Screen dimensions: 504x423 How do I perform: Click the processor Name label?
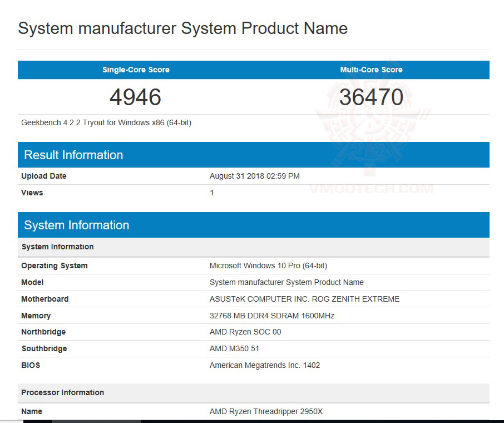[x=32, y=411]
